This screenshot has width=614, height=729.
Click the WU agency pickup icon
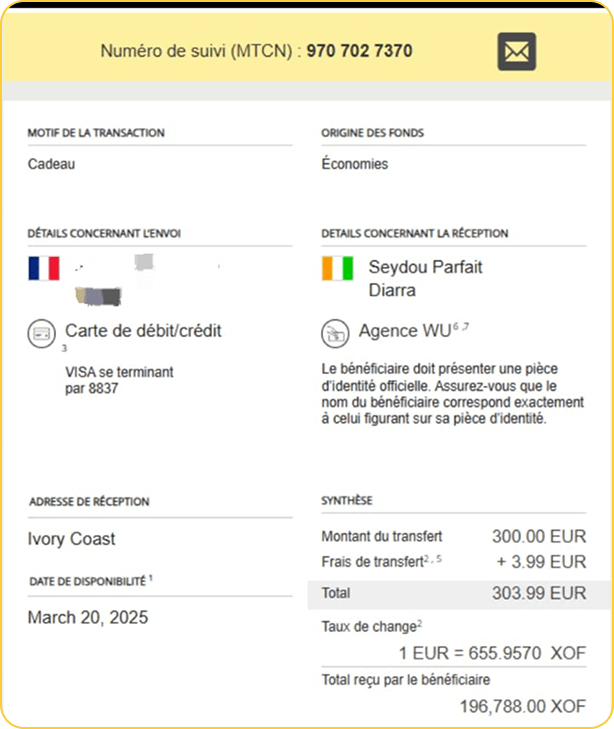click(334, 332)
